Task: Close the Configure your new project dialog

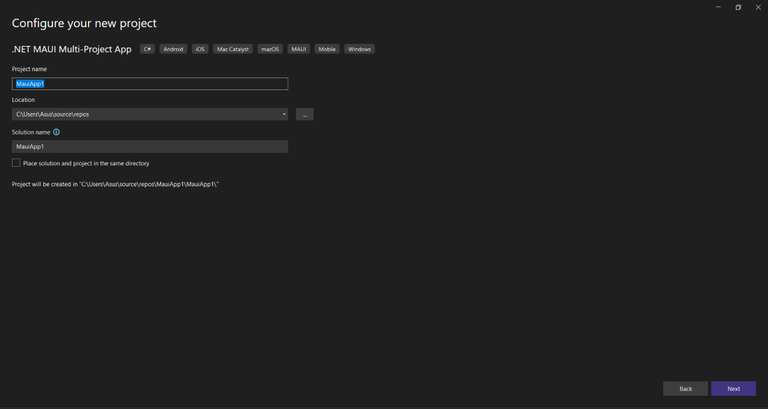Action: [758, 7]
